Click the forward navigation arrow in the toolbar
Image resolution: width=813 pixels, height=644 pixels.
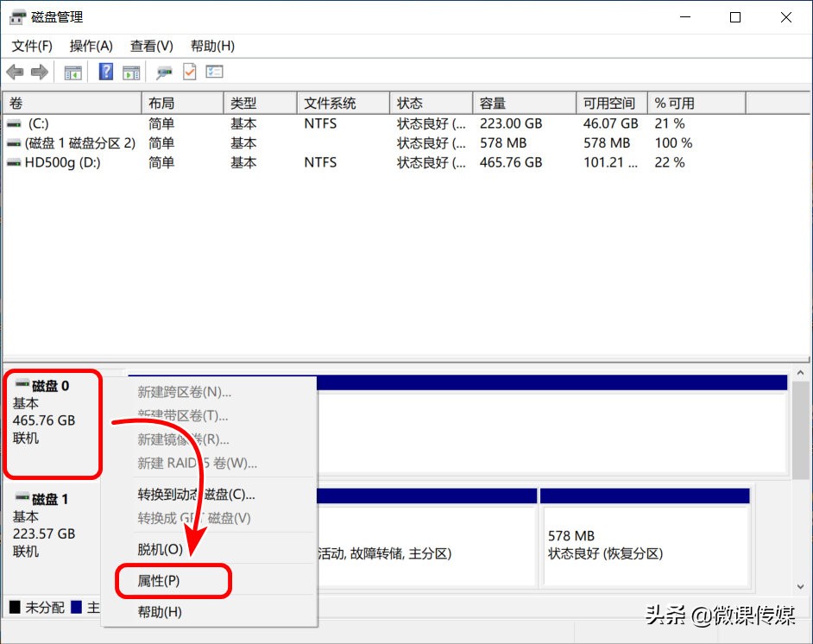pyautogui.click(x=39, y=72)
